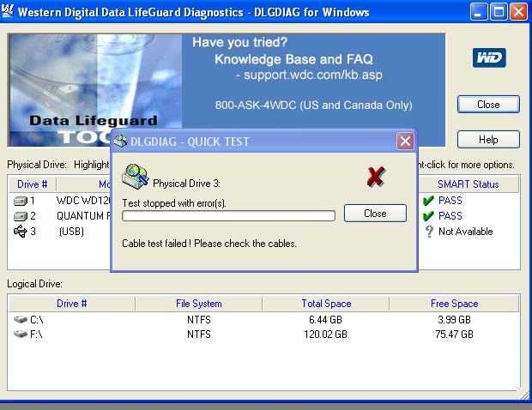Image resolution: width=532 pixels, height=410 pixels.
Task: Click the Quick Test dialog title bar icon
Action: (x=120, y=141)
